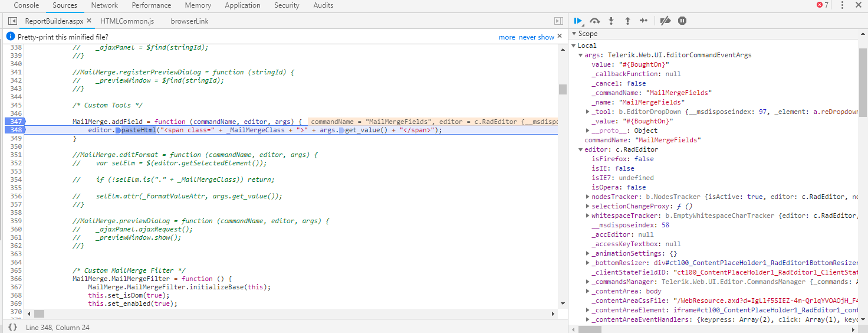Expand the whitespaceTracker property

click(588, 216)
